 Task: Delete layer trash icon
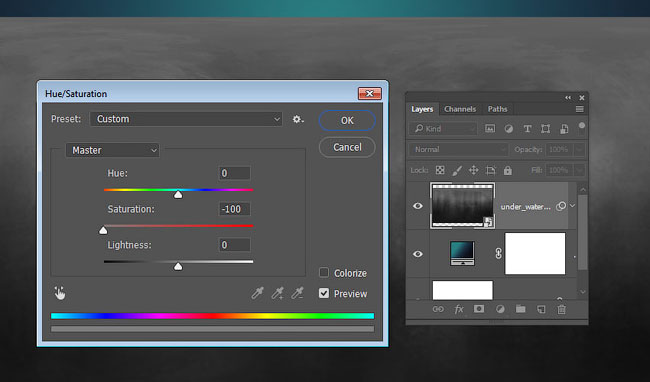tap(561, 309)
